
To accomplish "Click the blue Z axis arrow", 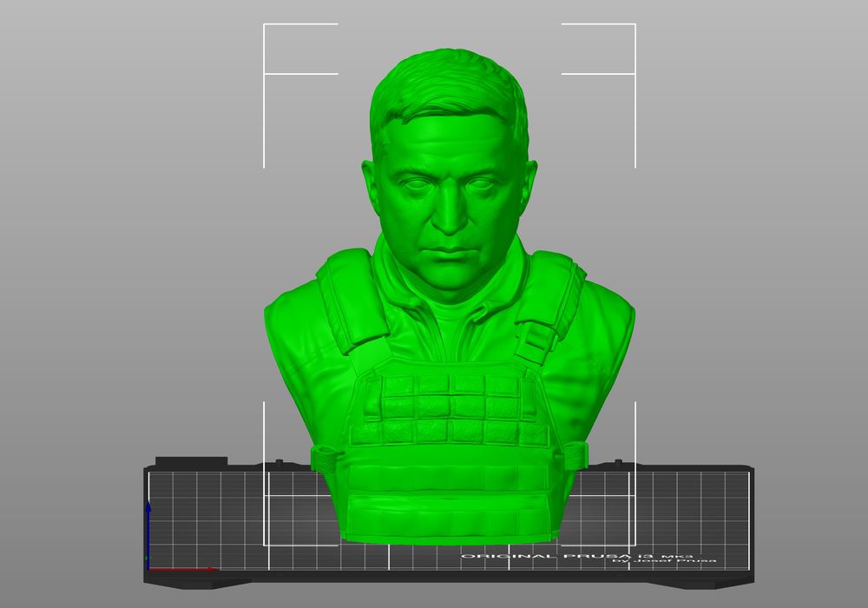I will pos(148,528).
